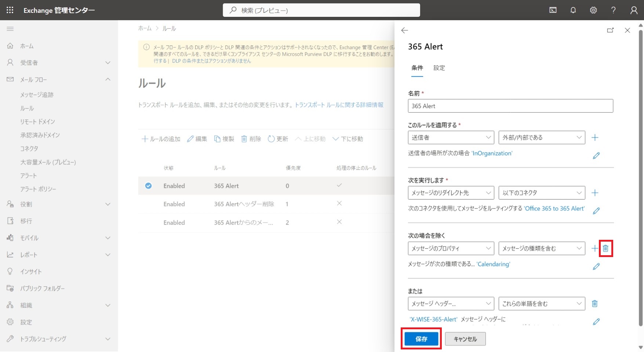Click the 保存 button
This screenshot has height=352, width=644.
point(421,339)
